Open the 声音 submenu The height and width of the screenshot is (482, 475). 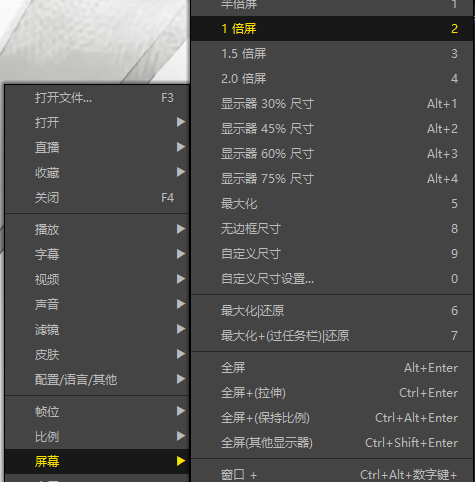[97, 304]
